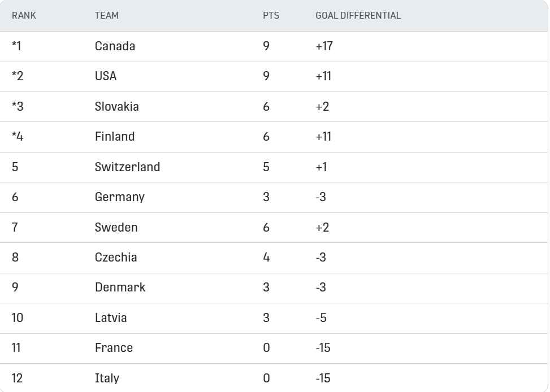Click the TEAM column header
The height and width of the screenshot is (392, 550).
106,16
